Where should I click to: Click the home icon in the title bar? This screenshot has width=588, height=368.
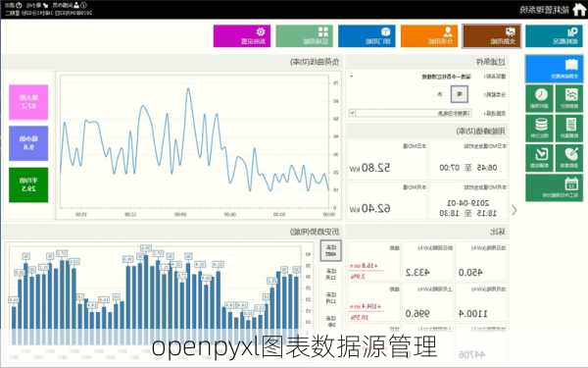pyautogui.click(x=579, y=10)
